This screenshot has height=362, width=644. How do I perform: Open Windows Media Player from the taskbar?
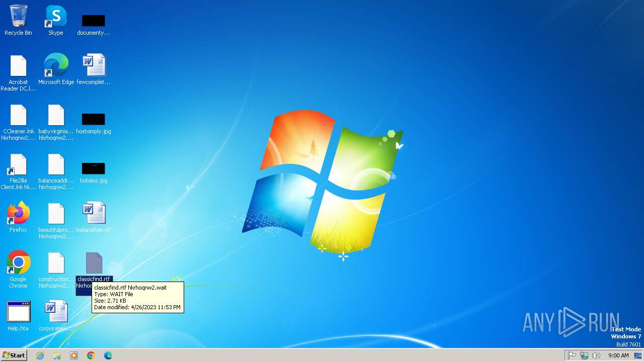tap(74, 355)
